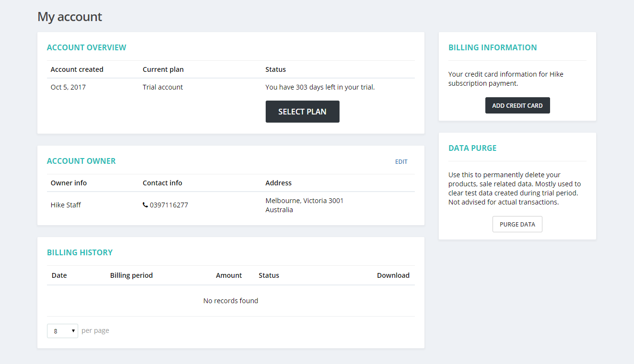Open the EDIT link for account owner
Viewport: 634px width, 364px height.
point(401,162)
